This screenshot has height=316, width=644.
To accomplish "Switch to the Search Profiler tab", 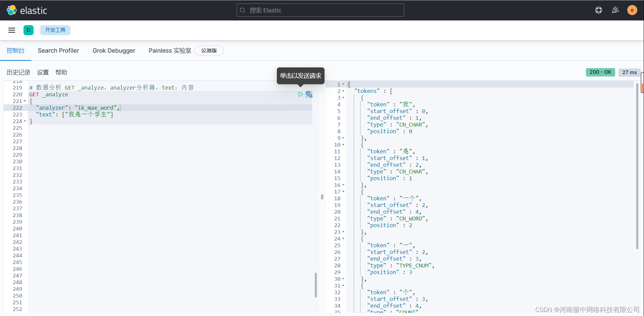I will [x=58, y=51].
